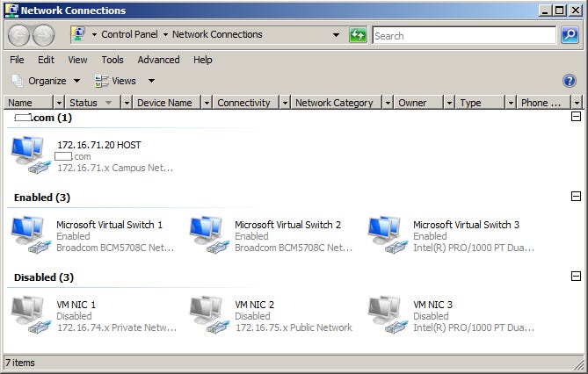Open the View menu

[x=77, y=60]
